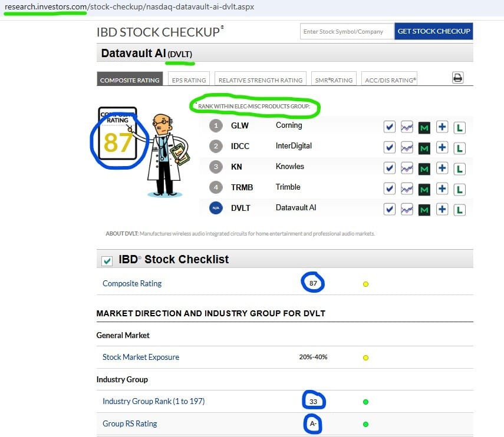Add GLW with plus icon
Viewport: 504px width, 437px height.
pos(442,127)
